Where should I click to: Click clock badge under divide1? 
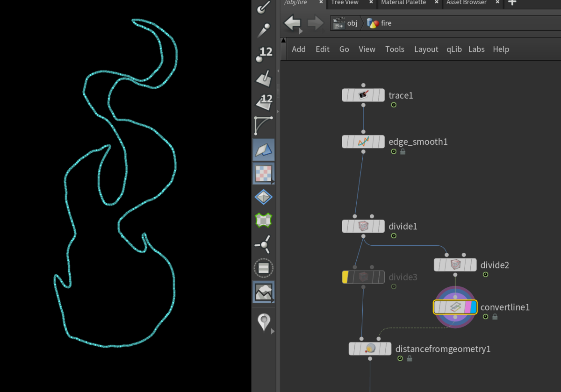(x=394, y=236)
